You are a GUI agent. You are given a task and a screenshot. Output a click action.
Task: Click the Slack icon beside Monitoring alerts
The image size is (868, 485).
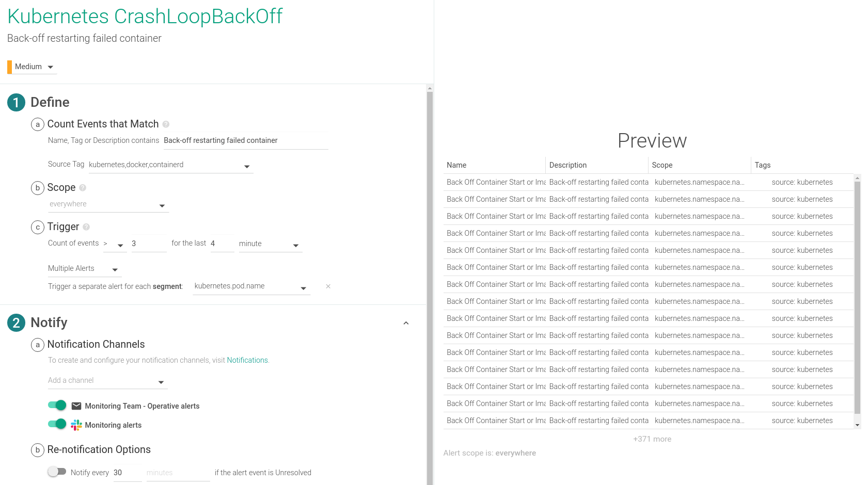76,425
